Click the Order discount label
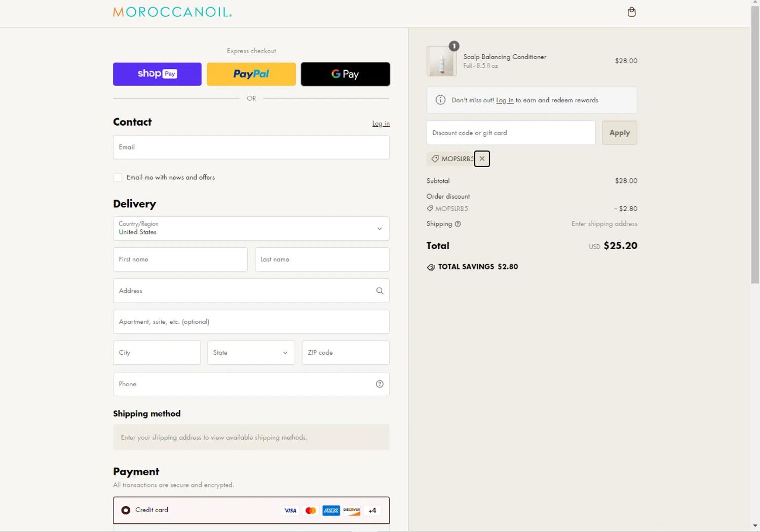Image resolution: width=760 pixels, height=532 pixels. pos(448,197)
